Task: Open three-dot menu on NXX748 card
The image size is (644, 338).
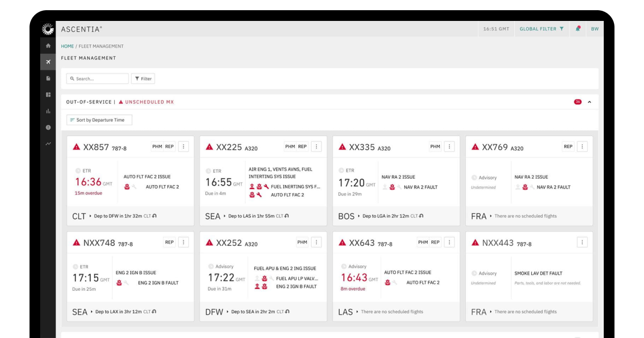Action: pyautogui.click(x=184, y=243)
